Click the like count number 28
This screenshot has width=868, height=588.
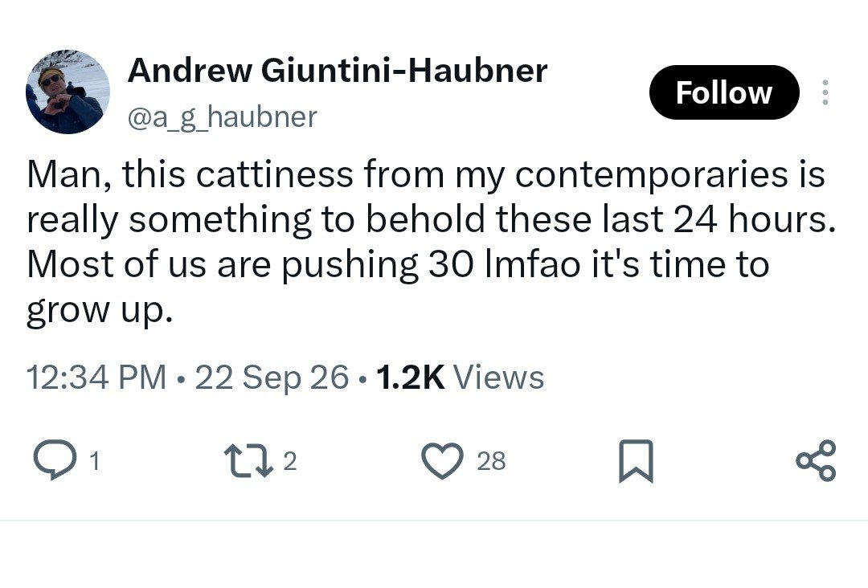click(x=491, y=461)
